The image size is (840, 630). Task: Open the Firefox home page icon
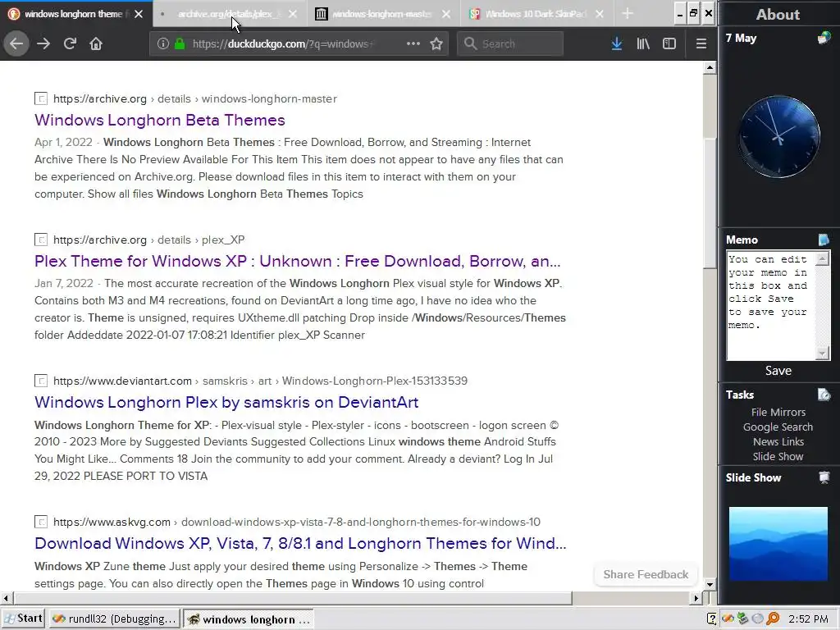click(x=96, y=43)
